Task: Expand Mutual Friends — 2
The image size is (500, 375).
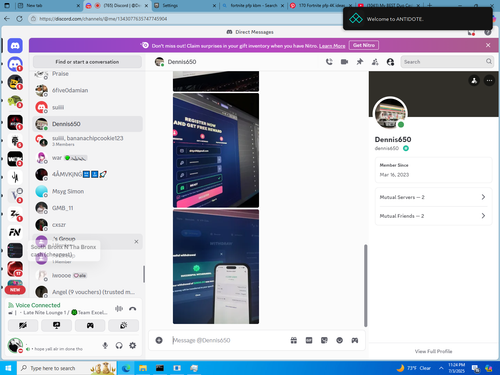Action: click(433, 216)
